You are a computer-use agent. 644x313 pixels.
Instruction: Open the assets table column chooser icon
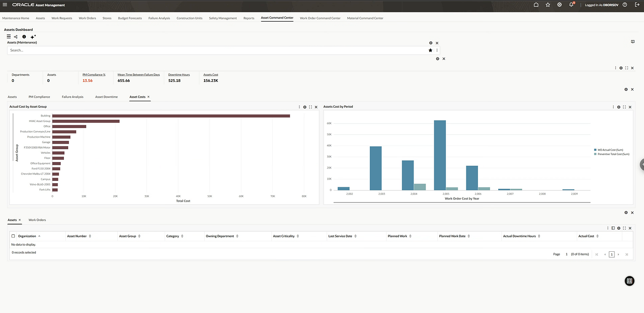tap(613, 228)
